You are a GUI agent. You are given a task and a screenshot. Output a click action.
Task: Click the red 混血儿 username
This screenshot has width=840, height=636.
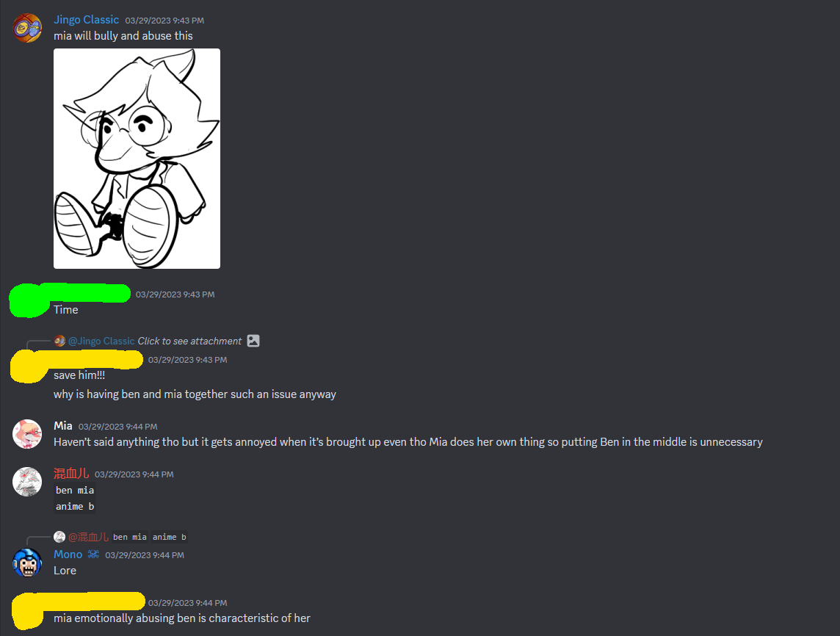71,473
